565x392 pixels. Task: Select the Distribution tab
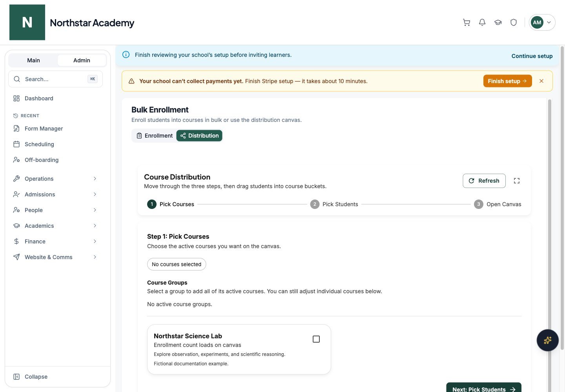(x=199, y=136)
